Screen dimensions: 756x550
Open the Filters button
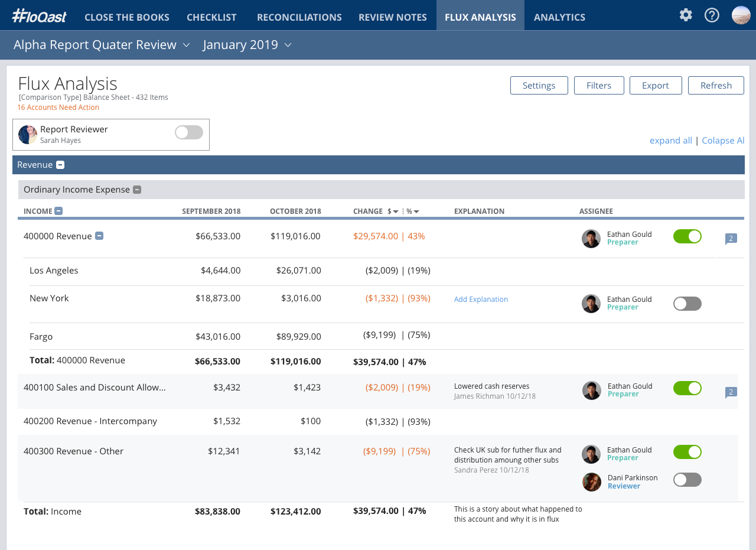click(x=599, y=85)
